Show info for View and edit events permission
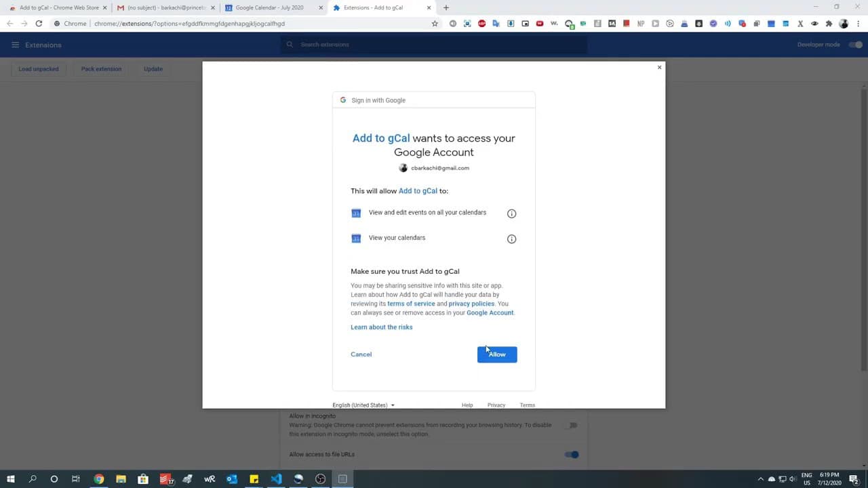Screen dimensions: 868x488 (512, 213)
